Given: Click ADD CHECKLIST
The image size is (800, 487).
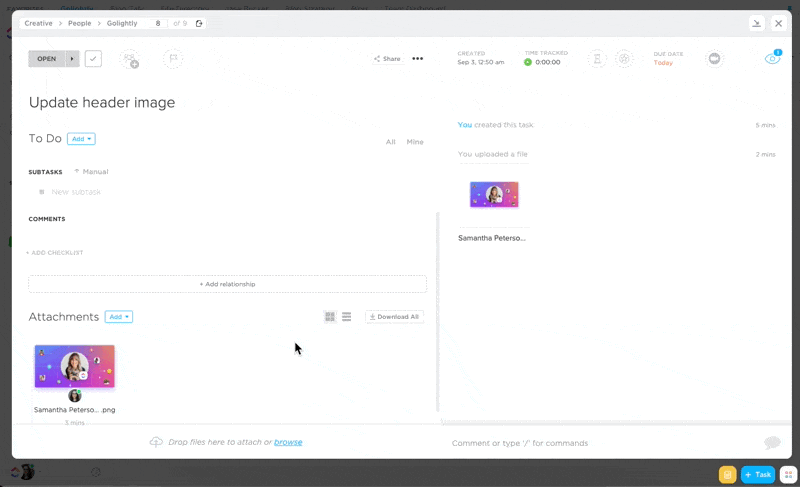Looking at the screenshot, I should pos(55,252).
